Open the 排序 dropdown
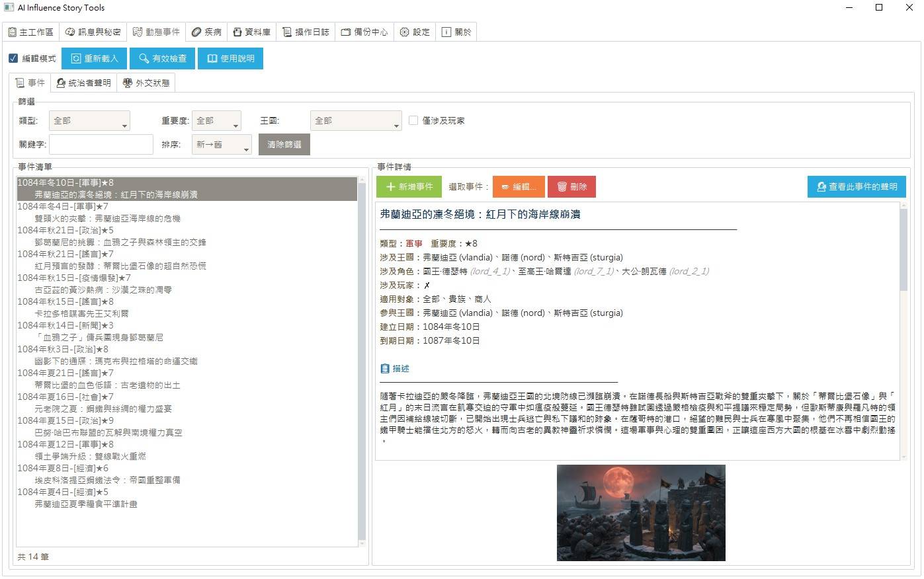924x579 pixels. [x=222, y=144]
